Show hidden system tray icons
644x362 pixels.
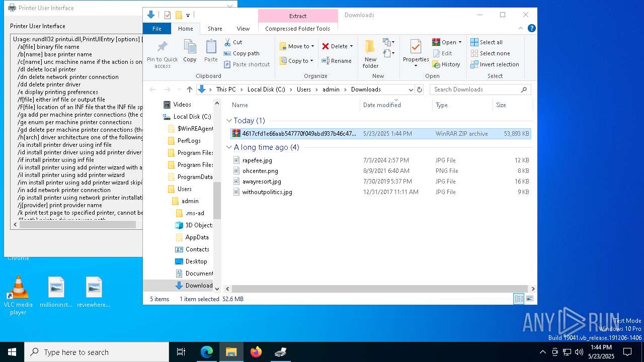coord(542,352)
